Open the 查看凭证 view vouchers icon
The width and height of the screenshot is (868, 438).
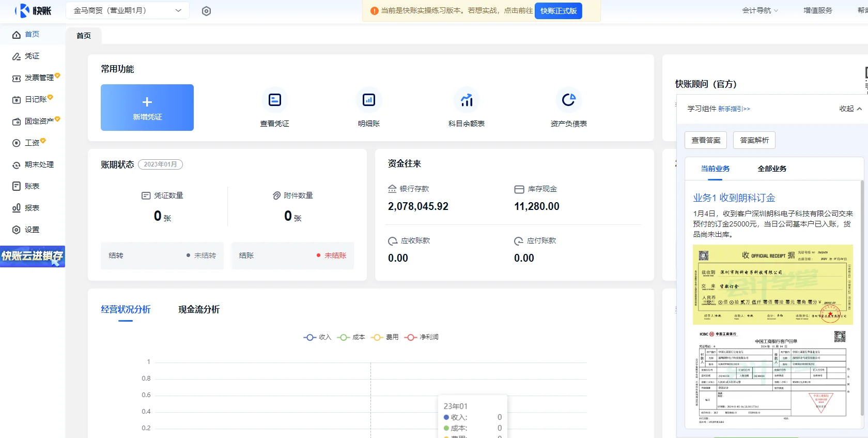[275, 100]
